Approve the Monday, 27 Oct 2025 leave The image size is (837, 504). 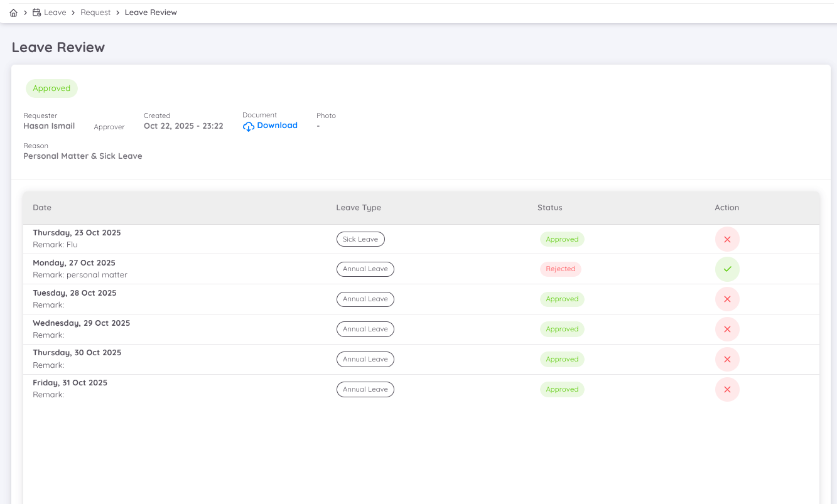[727, 269]
